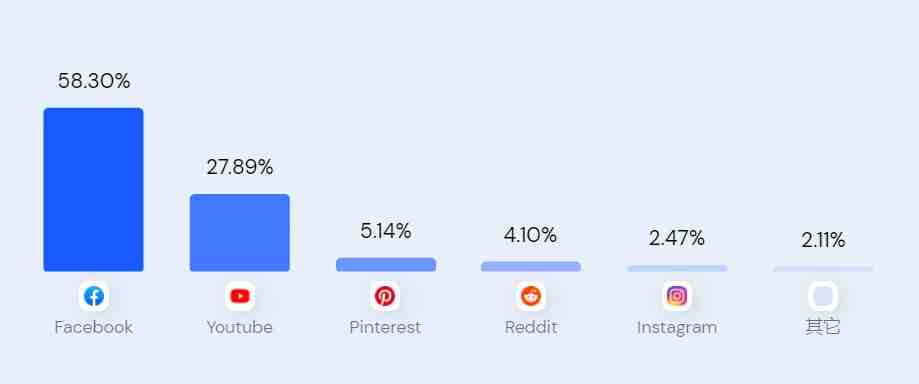Select the 其它 2.11% bar
Viewport: 919px width, 384px height.
pyautogui.click(x=823, y=269)
